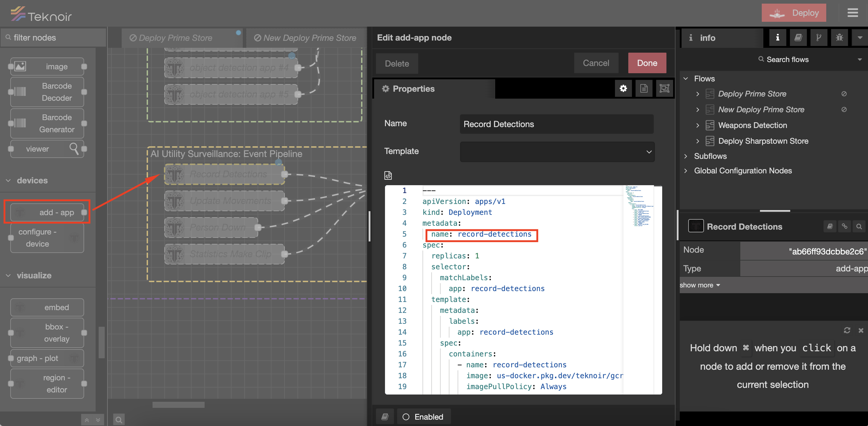The height and width of the screenshot is (426, 868).
Task: Click the workspace search magnifier icon
Action: [119, 420]
